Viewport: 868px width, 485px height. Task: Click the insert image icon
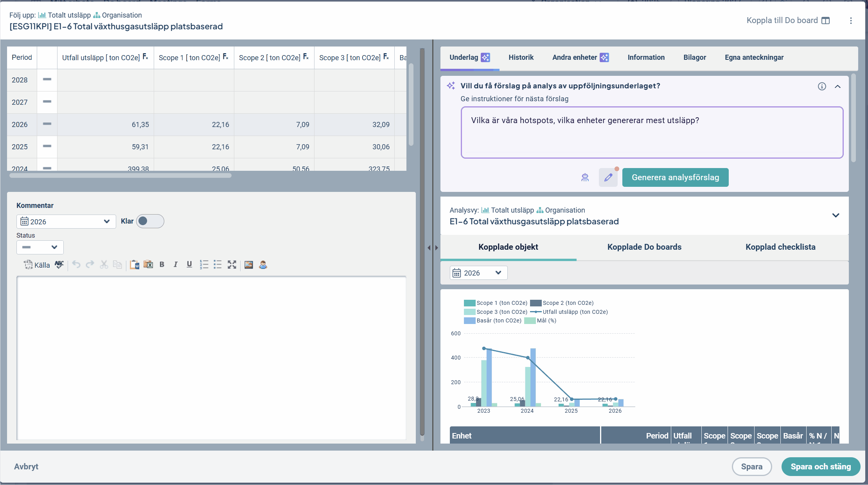point(249,265)
